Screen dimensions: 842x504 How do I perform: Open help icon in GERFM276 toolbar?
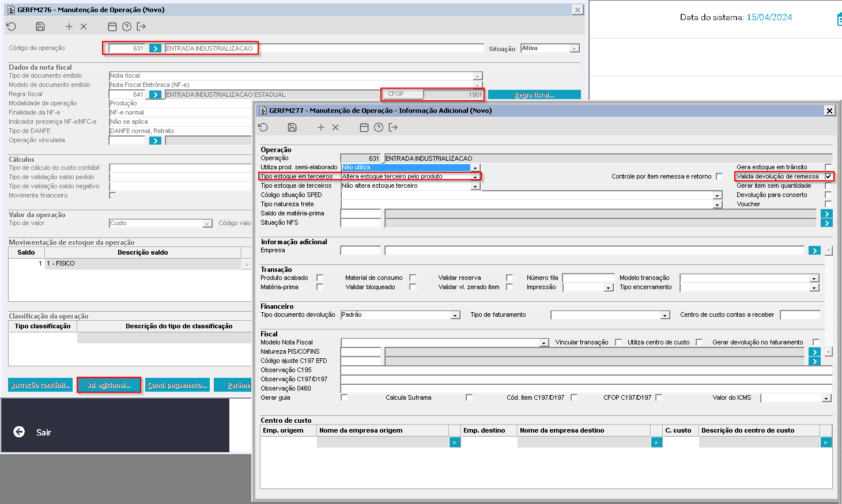coord(127,26)
